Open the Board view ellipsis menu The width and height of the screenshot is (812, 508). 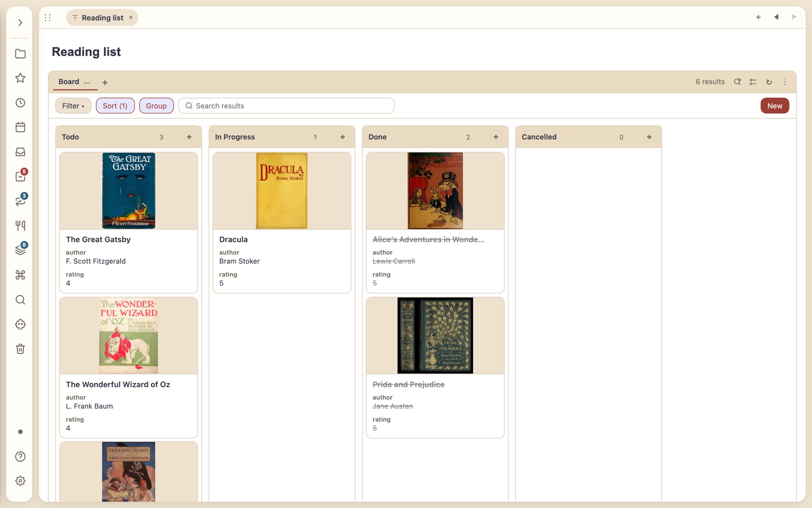pyautogui.click(x=87, y=82)
